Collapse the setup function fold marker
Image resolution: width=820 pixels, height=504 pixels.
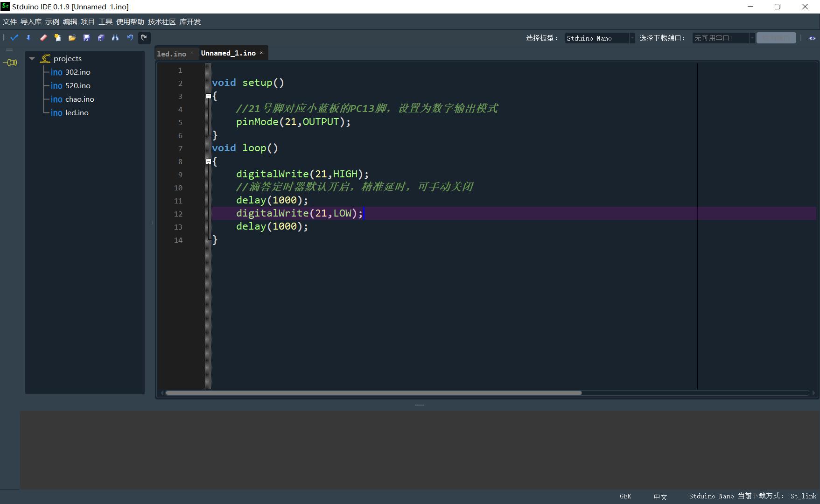(209, 96)
